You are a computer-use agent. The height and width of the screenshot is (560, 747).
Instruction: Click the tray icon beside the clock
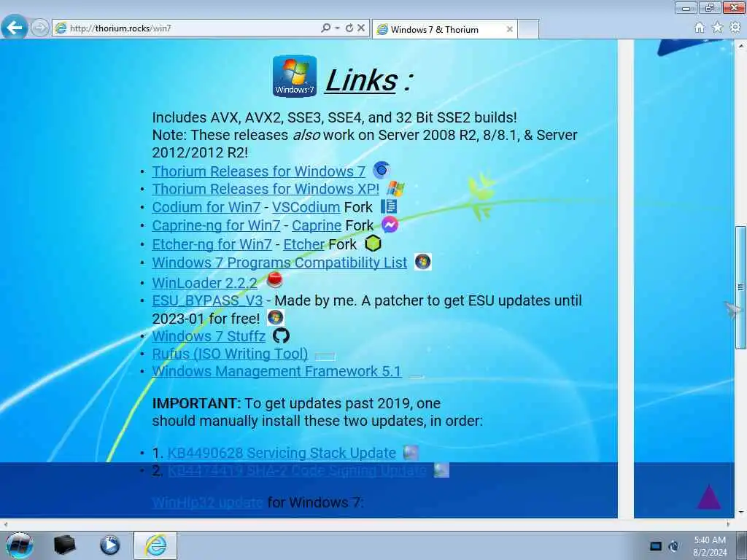[673, 546]
